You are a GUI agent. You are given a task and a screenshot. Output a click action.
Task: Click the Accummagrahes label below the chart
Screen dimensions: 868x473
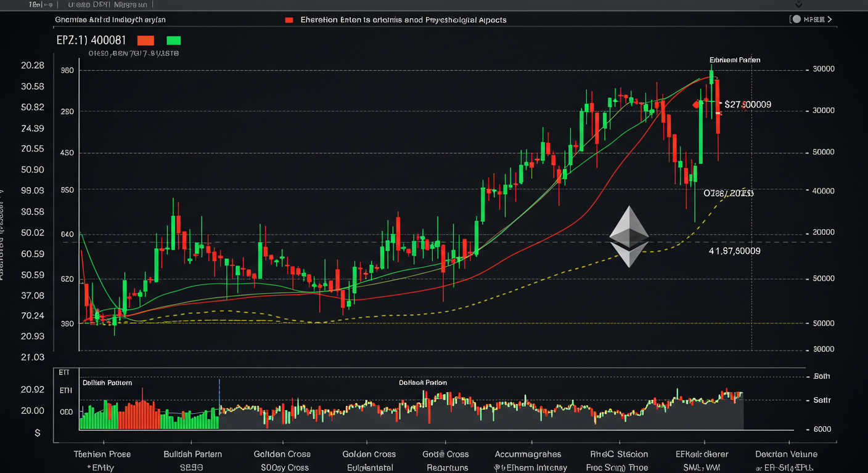[528, 454]
